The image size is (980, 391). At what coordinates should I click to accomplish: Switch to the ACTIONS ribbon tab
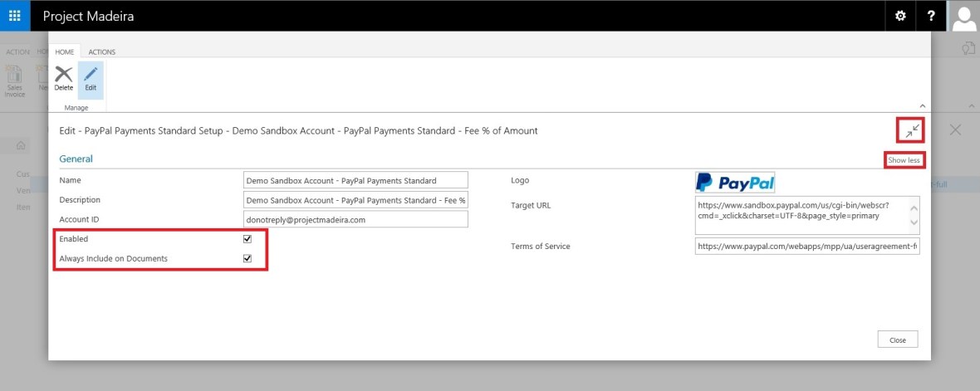101,51
